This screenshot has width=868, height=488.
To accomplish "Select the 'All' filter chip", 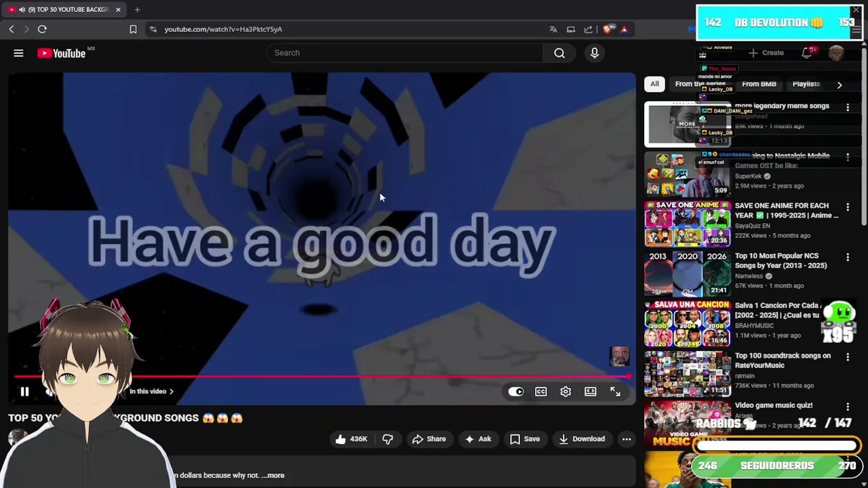I will (x=654, y=84).
